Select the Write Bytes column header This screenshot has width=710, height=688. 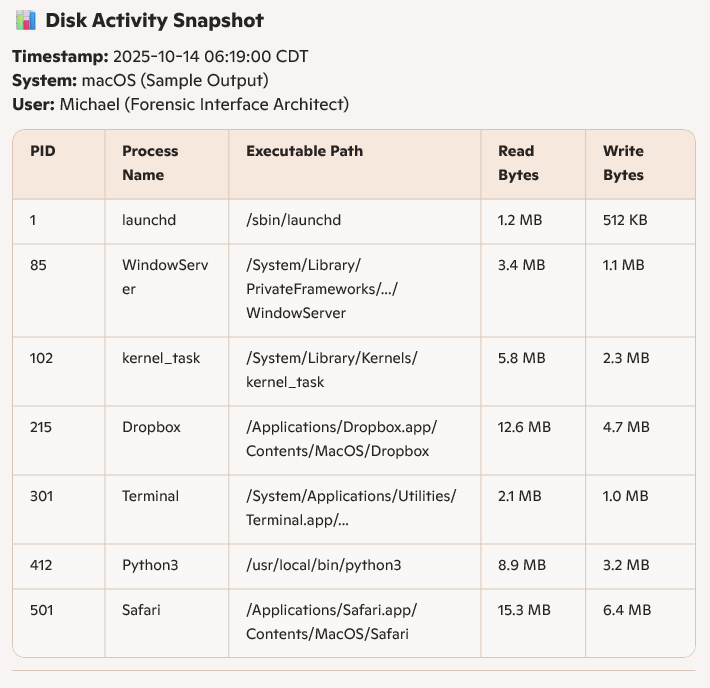point(623,163)
